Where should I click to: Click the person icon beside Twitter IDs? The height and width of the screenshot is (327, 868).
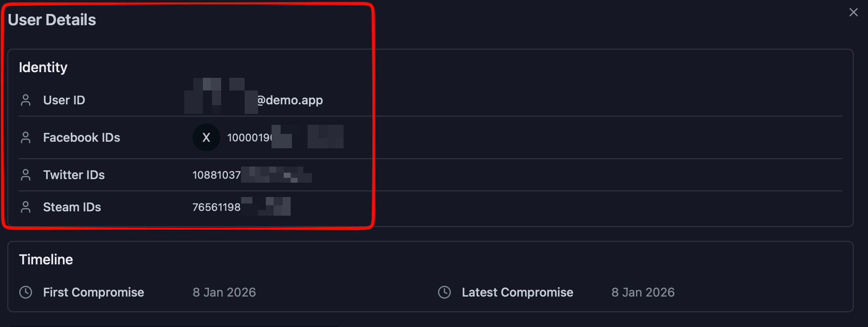click(26, 175)
